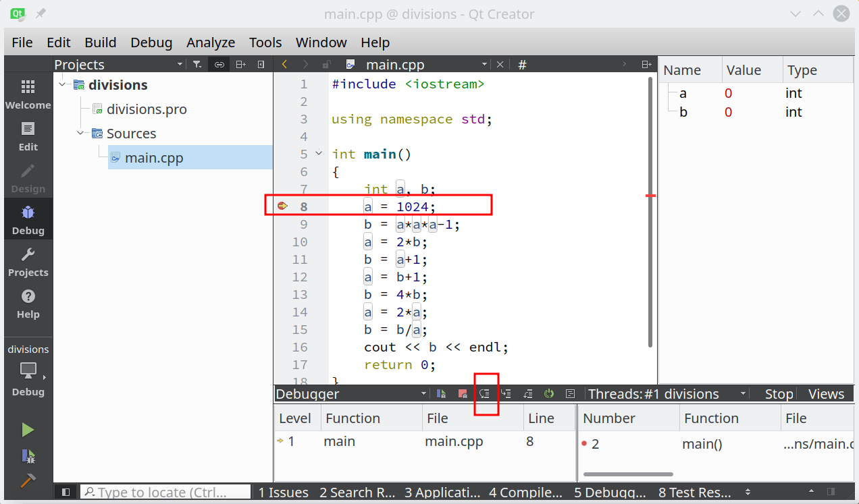Toggle progress details arrow in status bar
859x504 pixels.
811,492
